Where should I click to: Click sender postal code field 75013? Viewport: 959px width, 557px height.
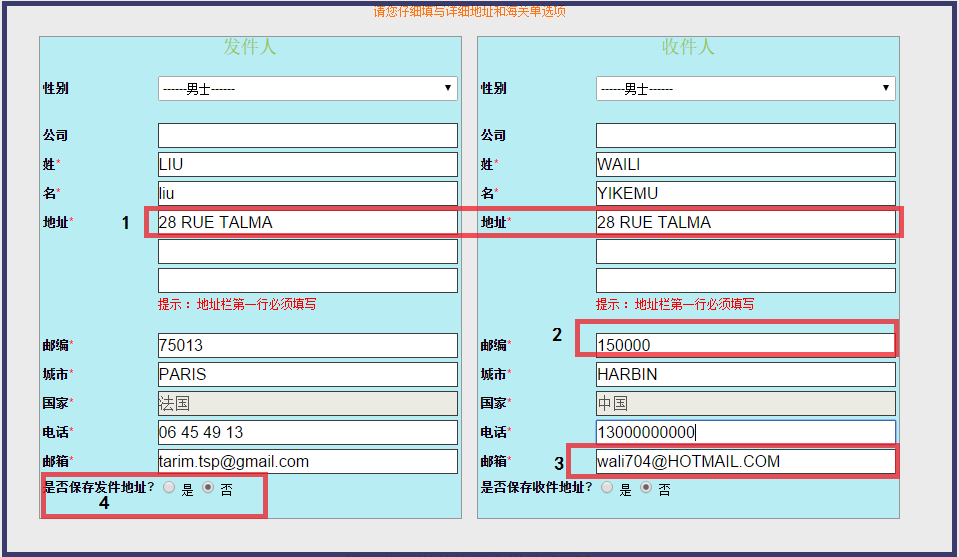[x=307, y=345]
